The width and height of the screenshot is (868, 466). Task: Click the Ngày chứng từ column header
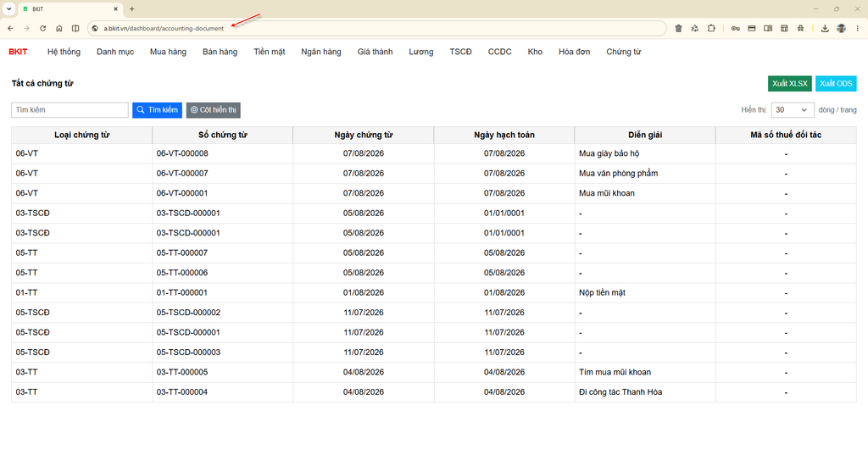click(364, 135)
